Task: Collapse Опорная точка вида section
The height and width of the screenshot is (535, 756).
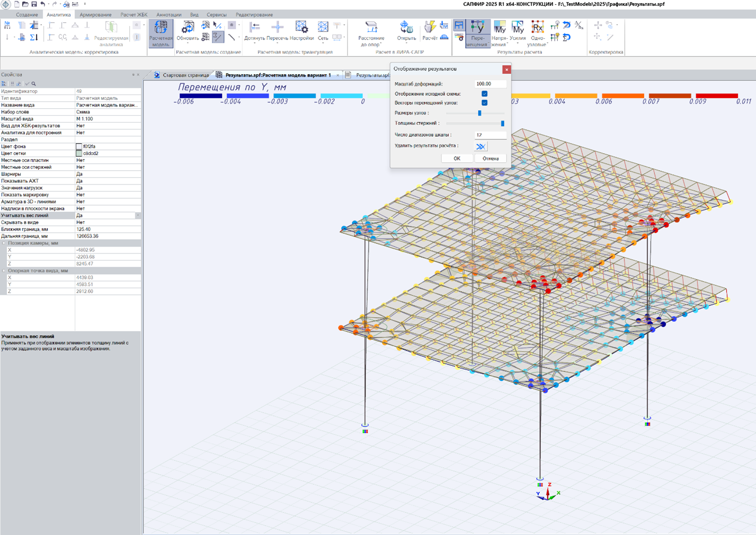Action: (4, 271)
